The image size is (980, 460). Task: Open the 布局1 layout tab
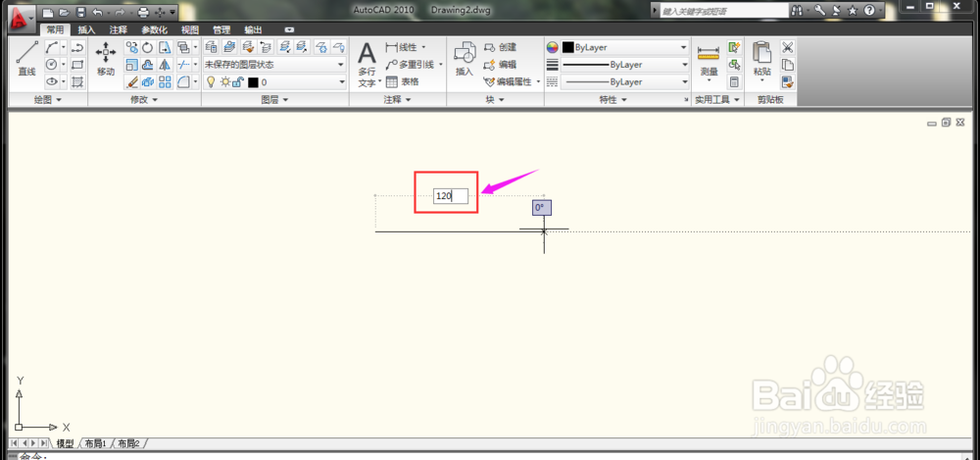click(96, 443)
